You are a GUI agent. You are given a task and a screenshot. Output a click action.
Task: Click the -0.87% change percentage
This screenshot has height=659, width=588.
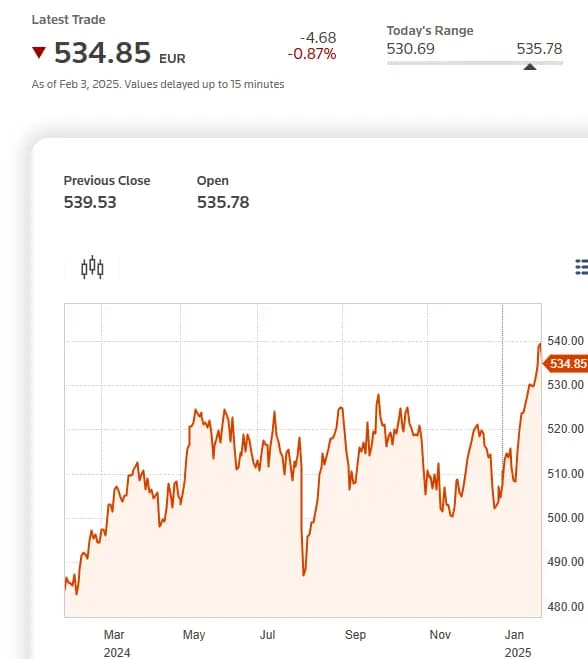(312, 54)
